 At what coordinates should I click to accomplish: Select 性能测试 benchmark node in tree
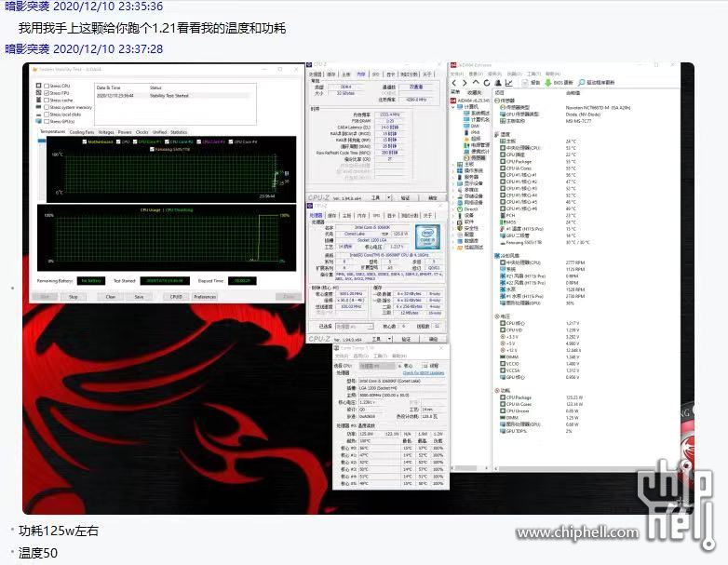(470, 248)
